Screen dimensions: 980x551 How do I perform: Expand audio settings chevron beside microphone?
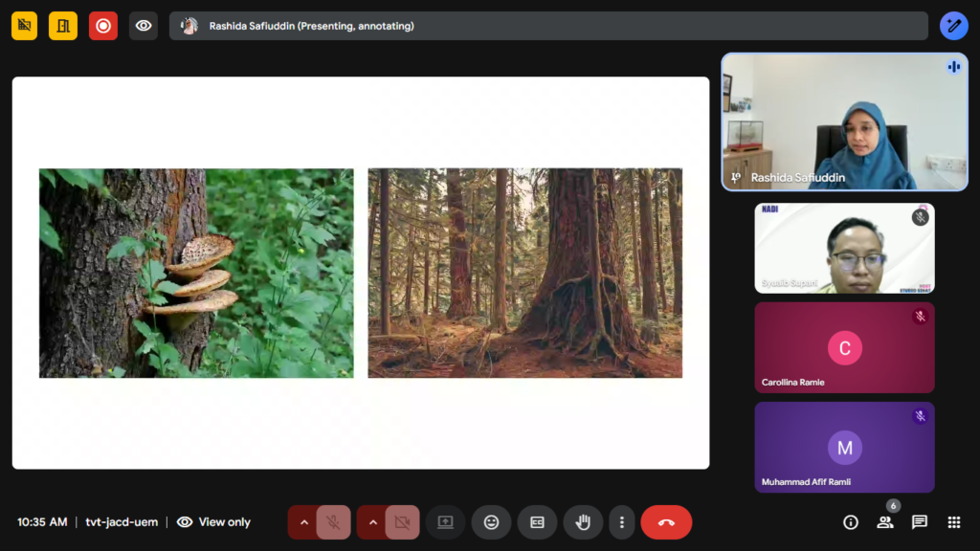pos(303,522)
